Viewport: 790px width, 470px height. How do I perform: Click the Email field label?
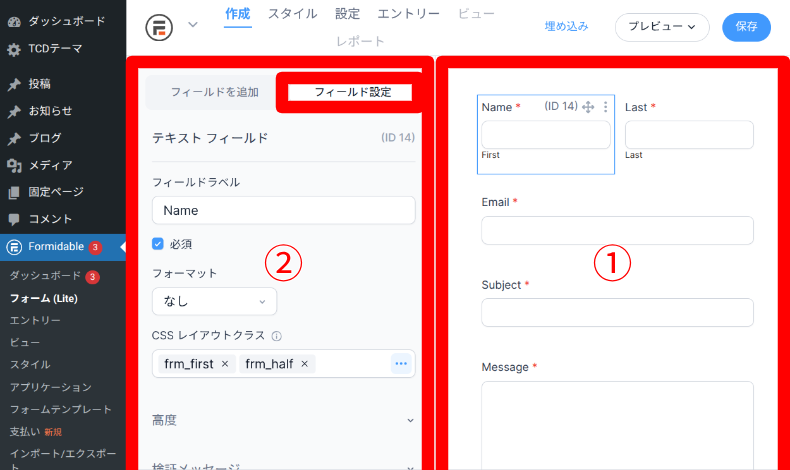click(495, 202)
